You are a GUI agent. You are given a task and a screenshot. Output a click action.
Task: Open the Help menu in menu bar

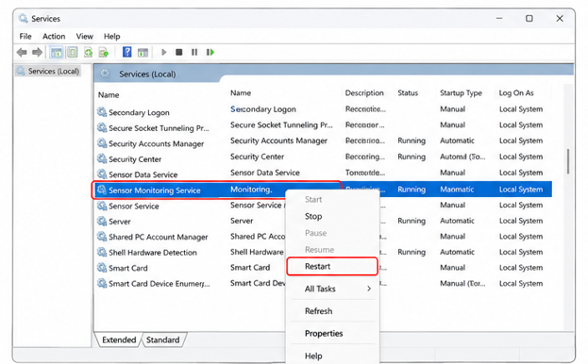[x=111, y=37]
